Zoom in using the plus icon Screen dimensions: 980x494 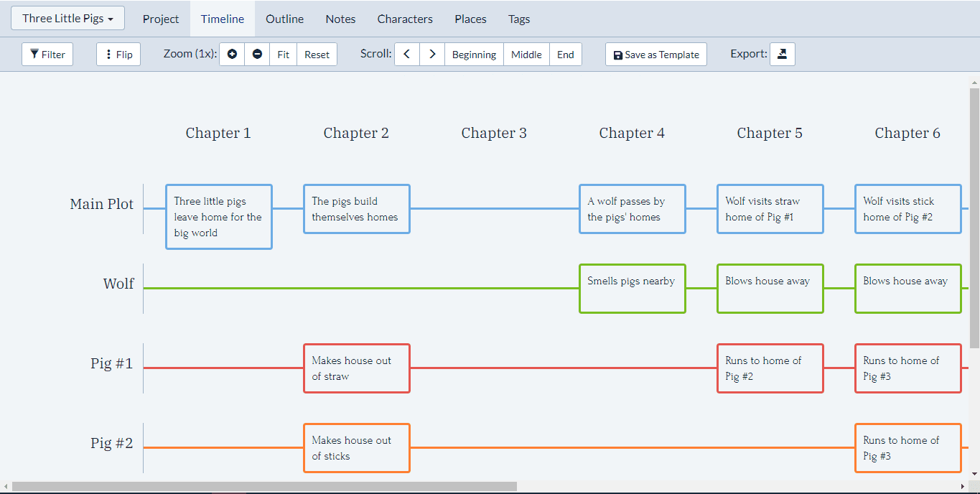pos(231,54)
